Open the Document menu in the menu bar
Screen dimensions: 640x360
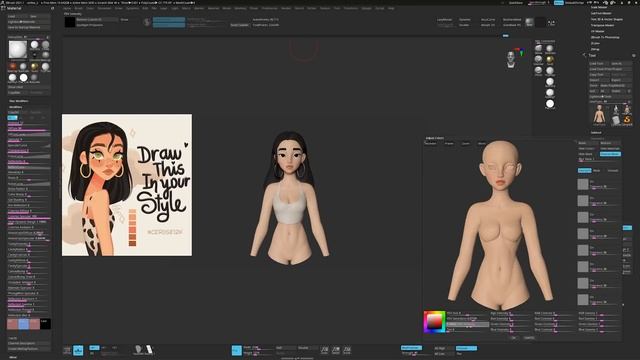pyautogui.click(x=104, y=8)
